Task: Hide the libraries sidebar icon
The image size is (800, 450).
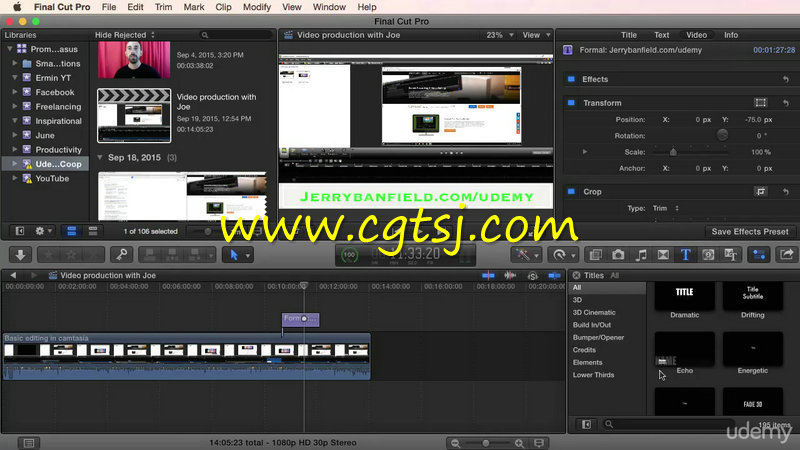Action: pos(19,231)
